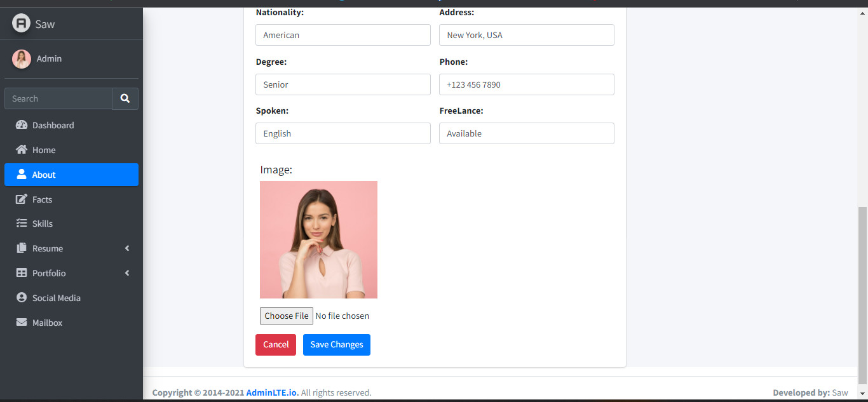Image resolution: width=868 pixels, height=402 pixels.
Task: Click the 'No file chosen' text
Action: pyautogui.click(x=342, y=316)
